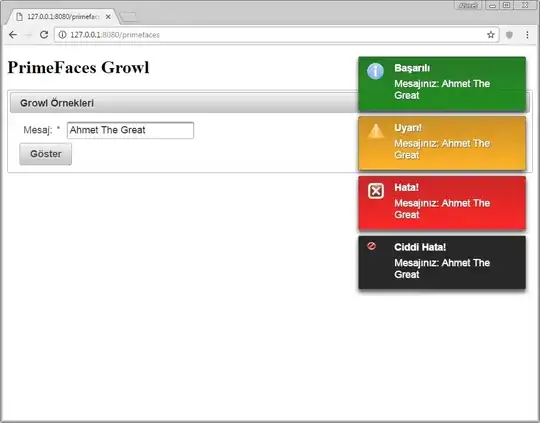Click the warning triangle icon in Uyarı growl
540x423 pixels.
click(376, 131)
